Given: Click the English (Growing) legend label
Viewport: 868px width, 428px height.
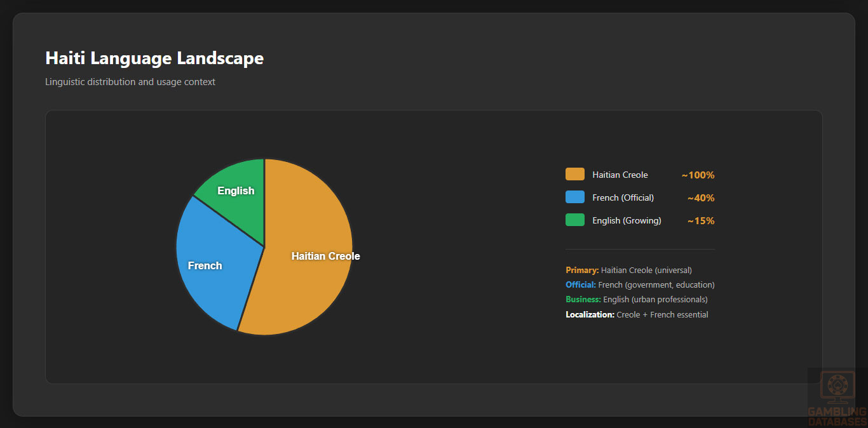Looking at the screenshot, I should (627, 220).
